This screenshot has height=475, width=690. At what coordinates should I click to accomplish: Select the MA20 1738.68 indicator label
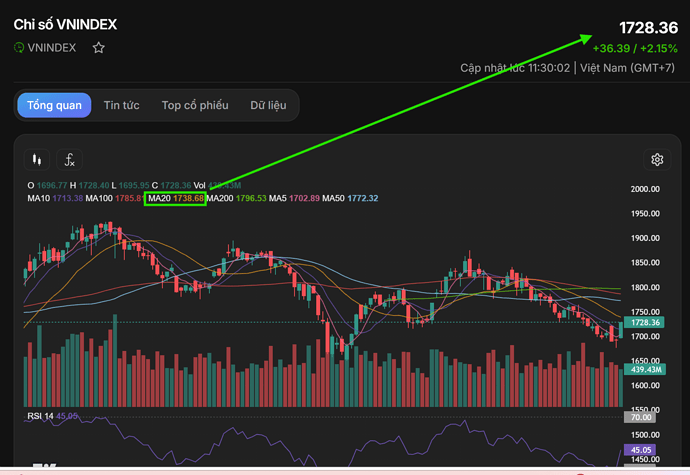(x=176, y=198)
